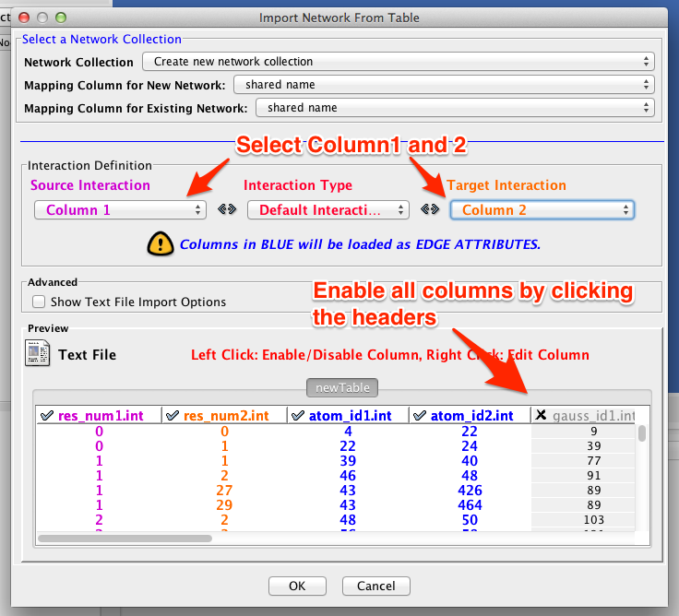Open the Source Interaction Column 1 dropdown

pyautogui.click(x=120, y=210)
